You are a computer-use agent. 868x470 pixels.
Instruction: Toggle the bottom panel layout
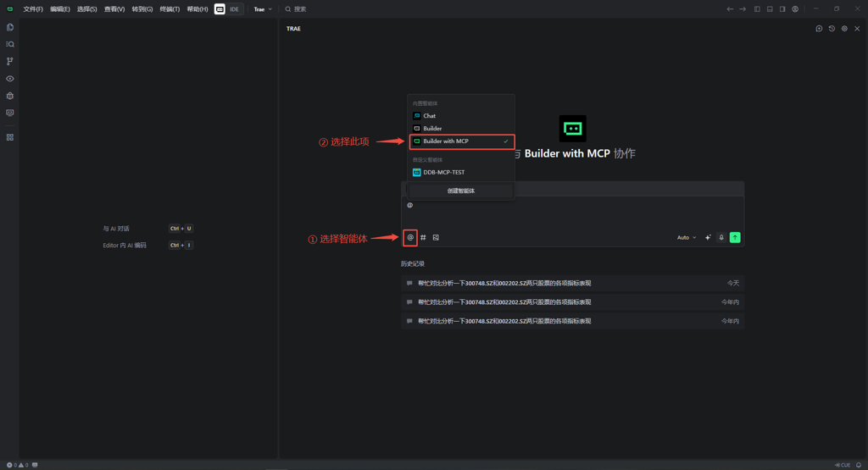pyautogui.click(x=770, y=9)
